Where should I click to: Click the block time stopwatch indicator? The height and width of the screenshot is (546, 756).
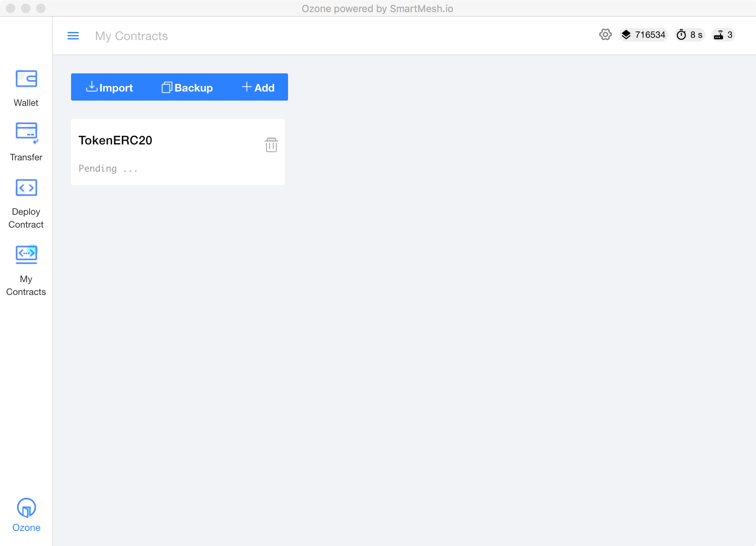(x=690, y=35)
